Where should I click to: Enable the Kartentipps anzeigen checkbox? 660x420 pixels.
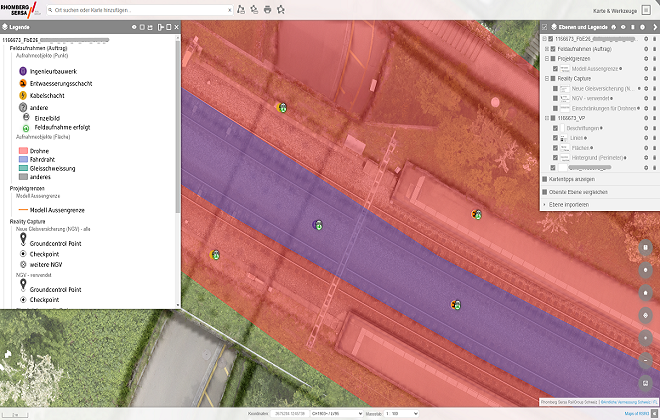coord(544,179)
